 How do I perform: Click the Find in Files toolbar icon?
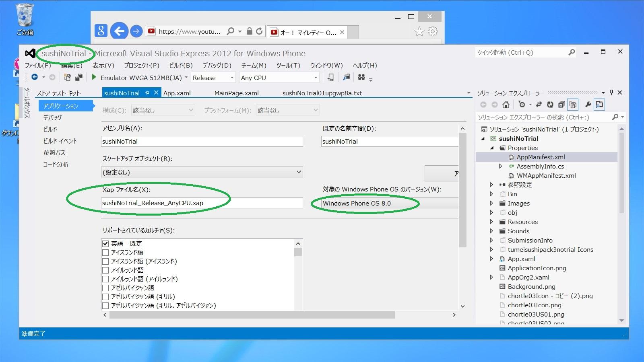[x=346, y=77]
